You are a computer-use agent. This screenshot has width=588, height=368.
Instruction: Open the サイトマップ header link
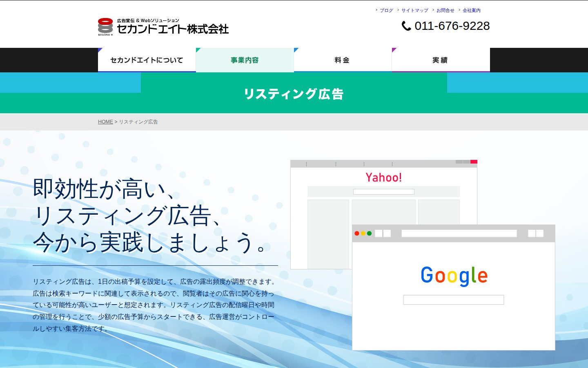point(414,10)
